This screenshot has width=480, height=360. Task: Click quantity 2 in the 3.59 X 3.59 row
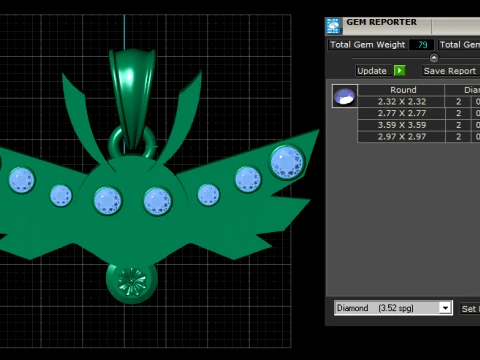(x=458, y=125)
